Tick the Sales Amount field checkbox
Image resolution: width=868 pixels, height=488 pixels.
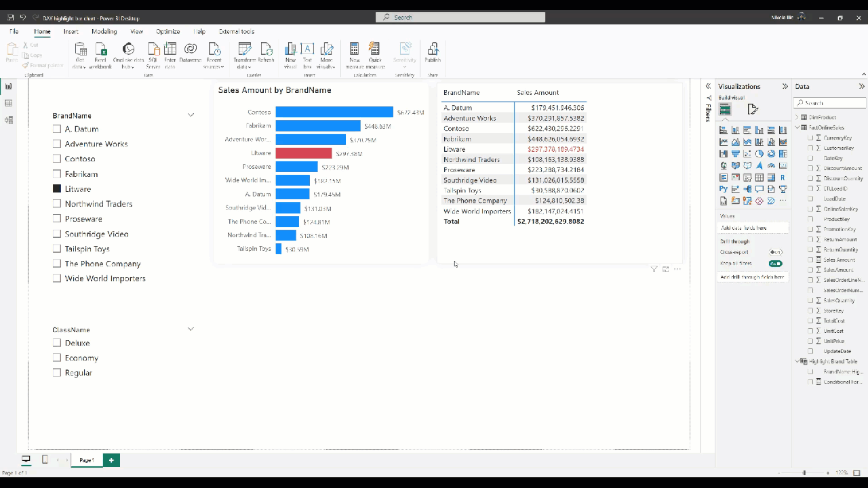tap(810, 260)
